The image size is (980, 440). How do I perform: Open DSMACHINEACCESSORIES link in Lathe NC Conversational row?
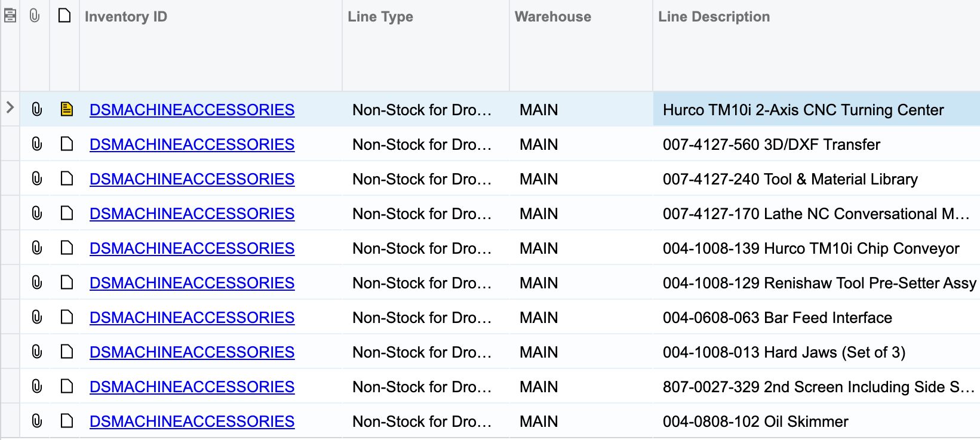pyautogui.click(x=192, y=214)
